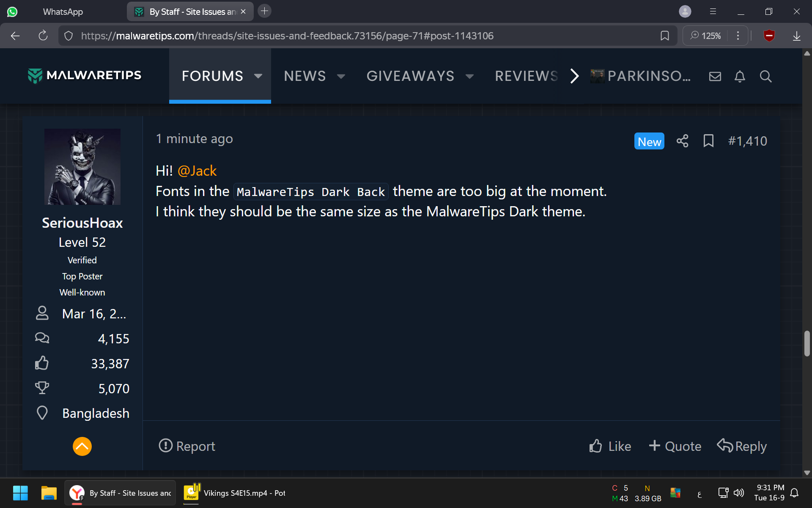Screen dimensions: 812x508
Task: Switch to the WhatsApp tab
Action: 63,12
